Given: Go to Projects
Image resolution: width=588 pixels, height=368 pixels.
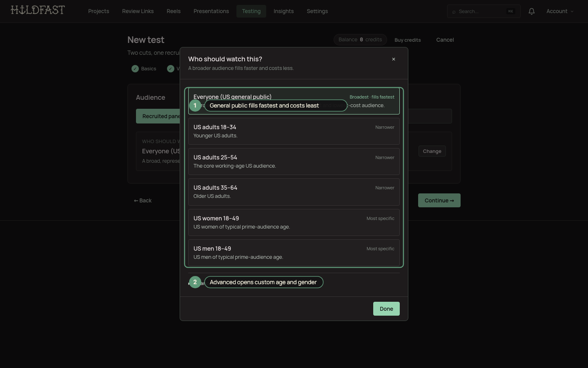Looking at the screenshot, I should [x=99, y=11].
